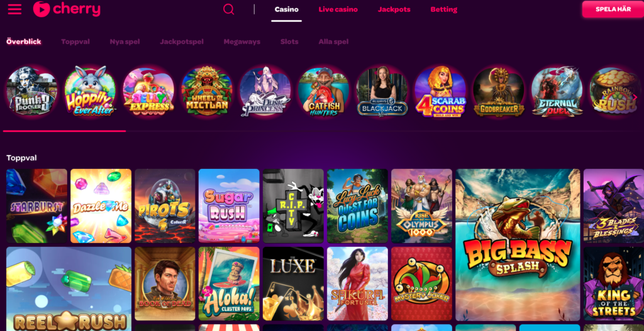Click the Cherry logo
Image resolution: width=644 pixels, height=331 pixels.
pyautogui.click(x=67, y=9)
